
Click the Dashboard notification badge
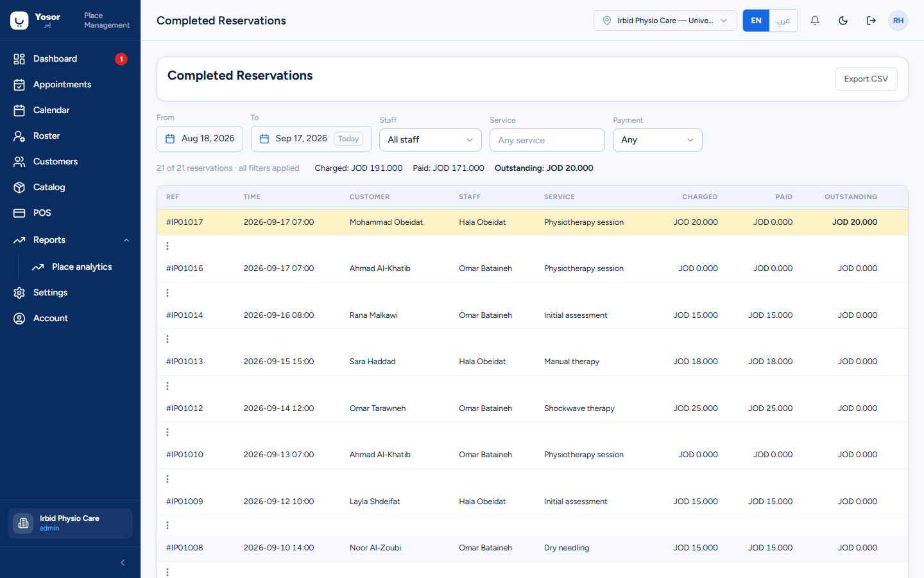click(121, 59)
